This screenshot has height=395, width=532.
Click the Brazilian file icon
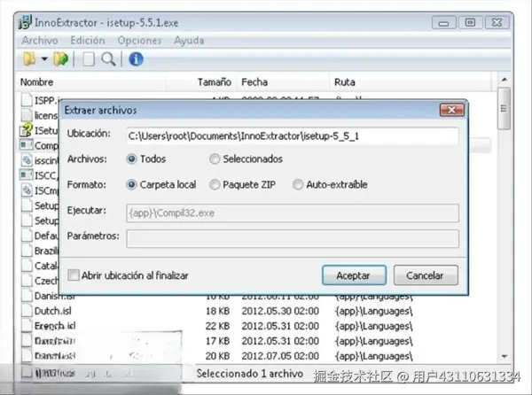click(x=27, y=251)
